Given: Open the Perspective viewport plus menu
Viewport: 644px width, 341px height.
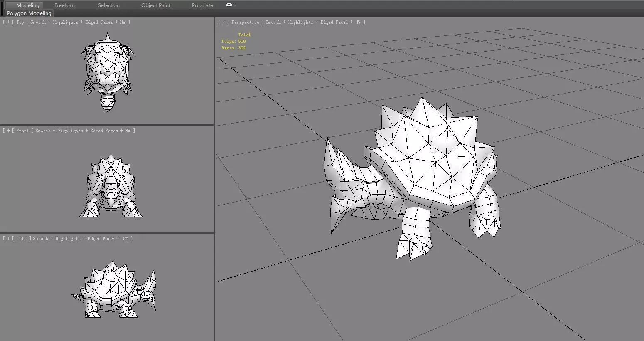Looking at the screenshot, I should pyautogui.click(x=224, y=22).
